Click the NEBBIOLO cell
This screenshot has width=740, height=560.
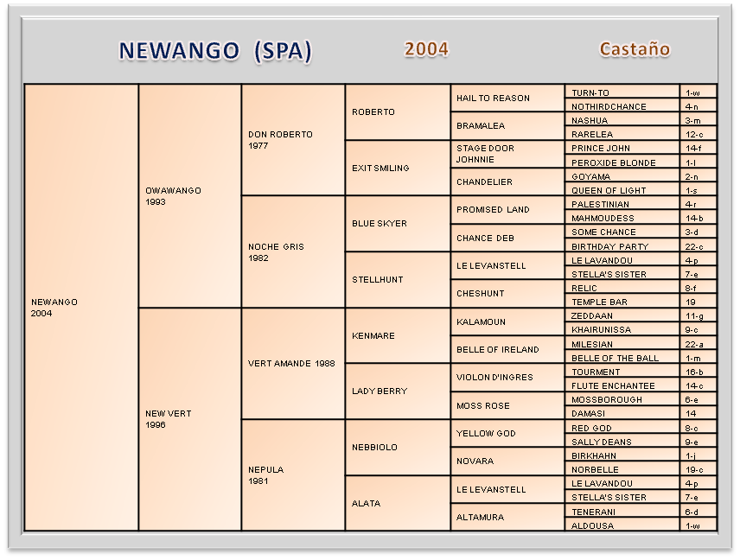click(x=398, y=448)
